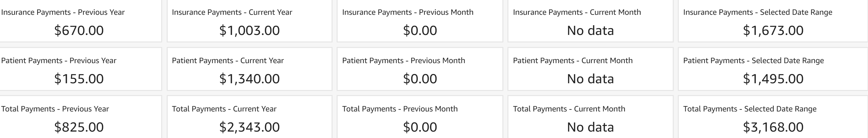868x138 pixels.
Task: Select the $670.00 insurance payments value
Action: point(79,30)
